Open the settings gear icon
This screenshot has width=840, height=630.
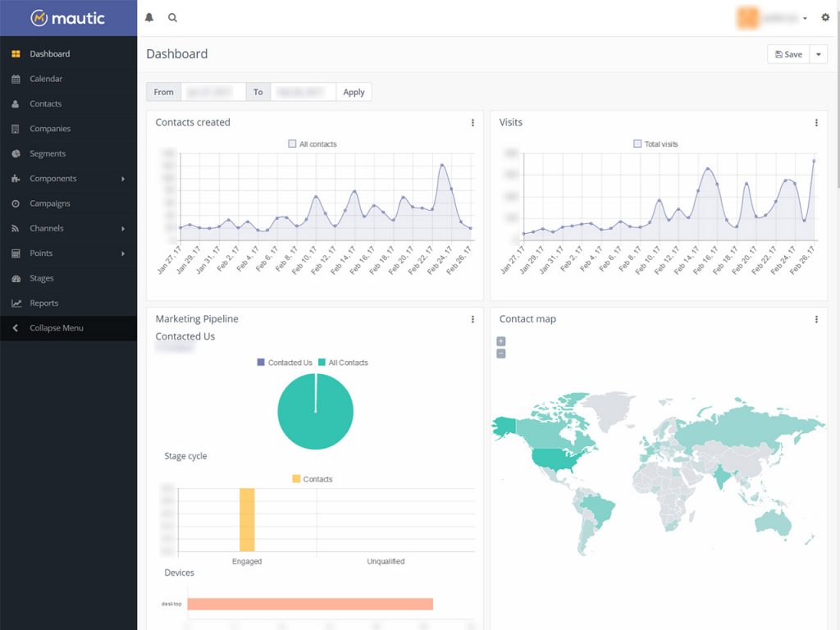pyautogui.click(x=825, y=17)
